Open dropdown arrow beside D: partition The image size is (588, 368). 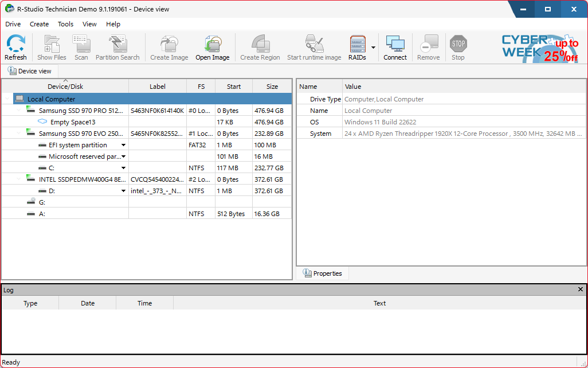123,191
